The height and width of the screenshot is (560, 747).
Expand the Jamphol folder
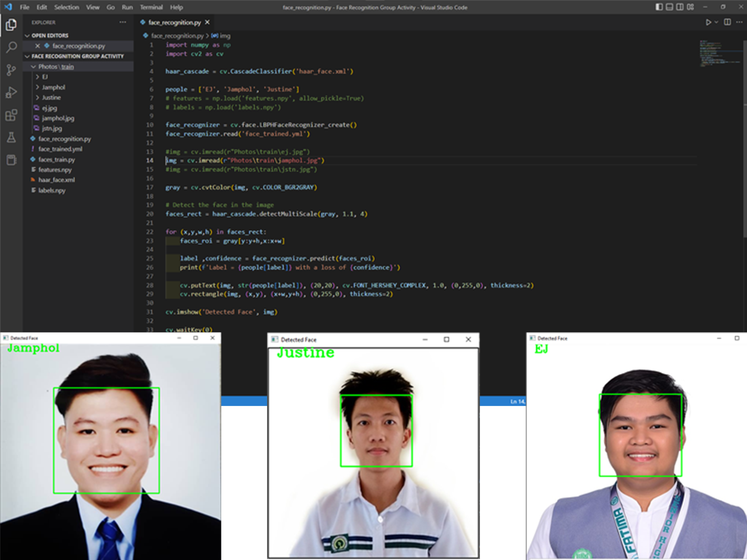[53, 87]
